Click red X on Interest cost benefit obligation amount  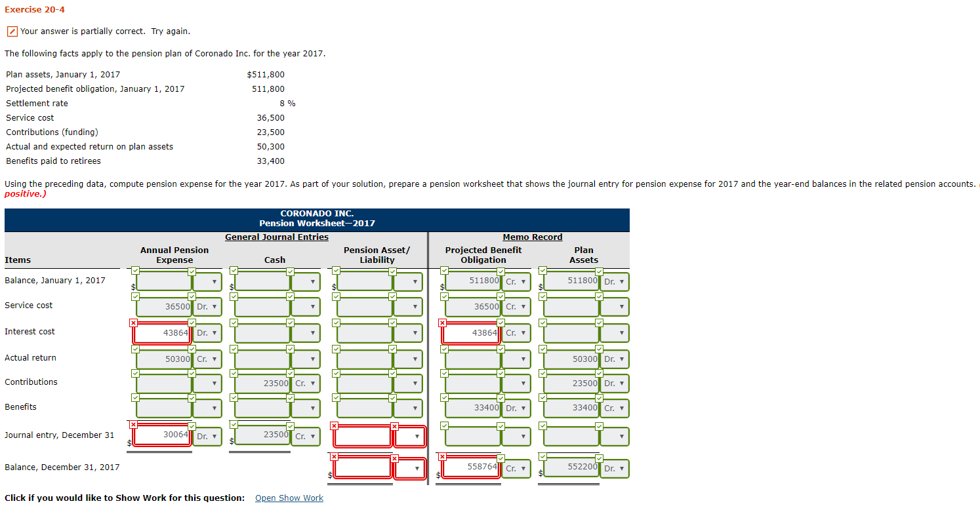click(443, 323)
